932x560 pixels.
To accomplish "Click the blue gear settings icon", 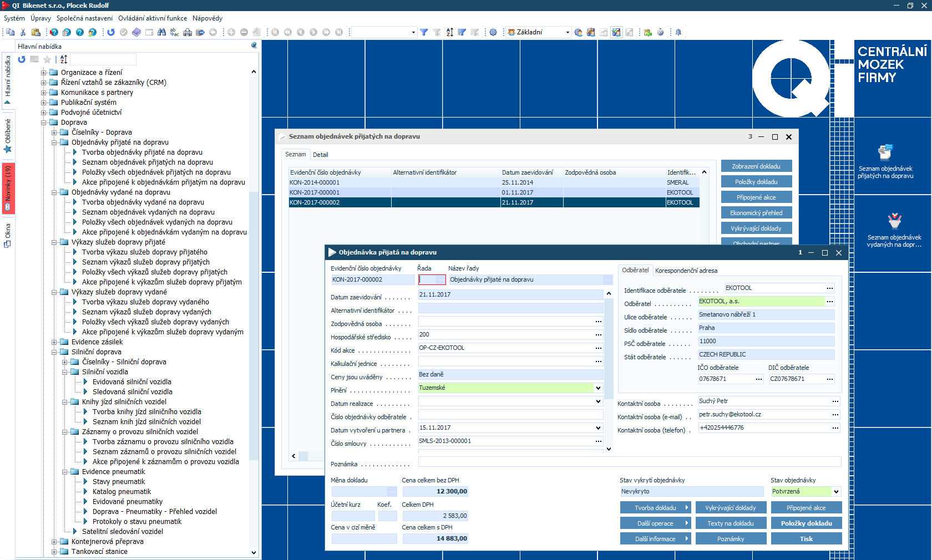I will point(493,32).
